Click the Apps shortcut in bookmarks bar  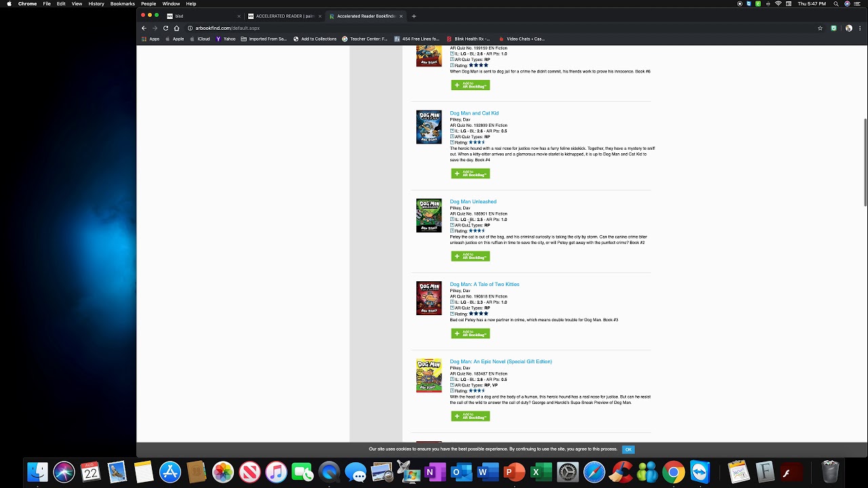click(x=151, y=39)
